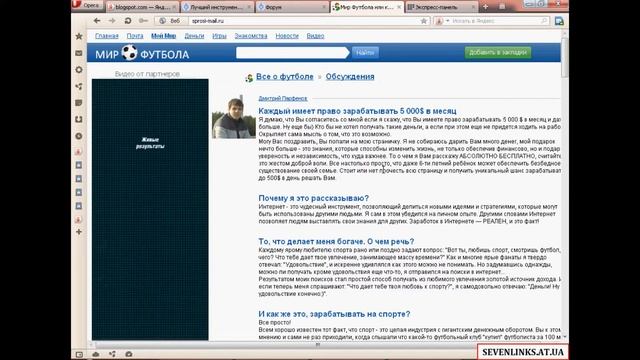Go back to the previous page
Image resolution: width=640 pixels, height=360 pixels.
pos(97,21)
